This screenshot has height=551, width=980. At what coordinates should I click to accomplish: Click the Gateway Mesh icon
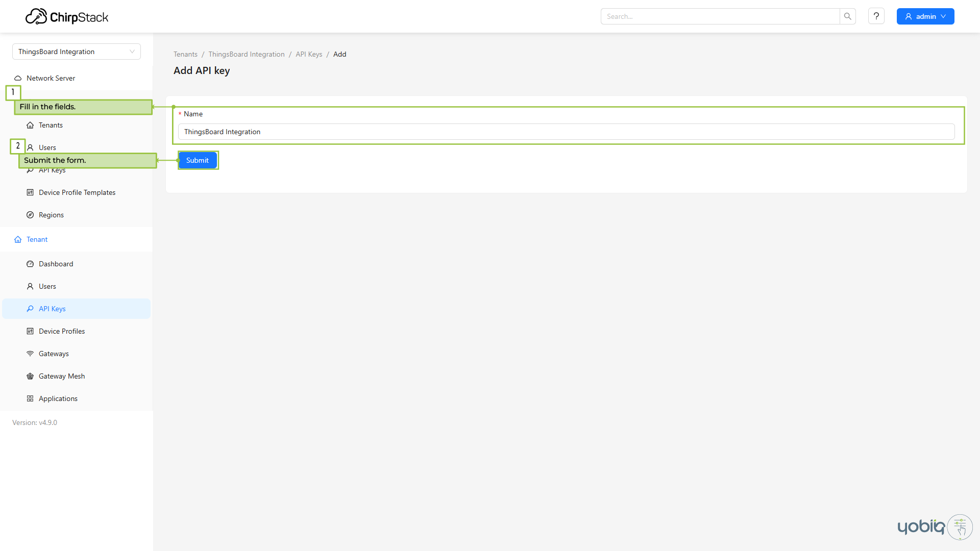(30, 377)
